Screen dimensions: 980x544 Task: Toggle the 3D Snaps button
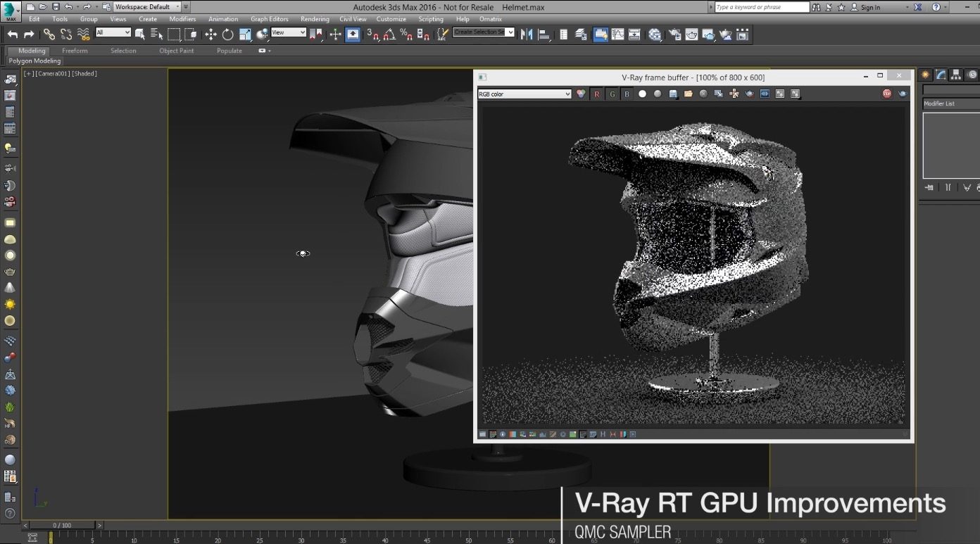point(373,34)
